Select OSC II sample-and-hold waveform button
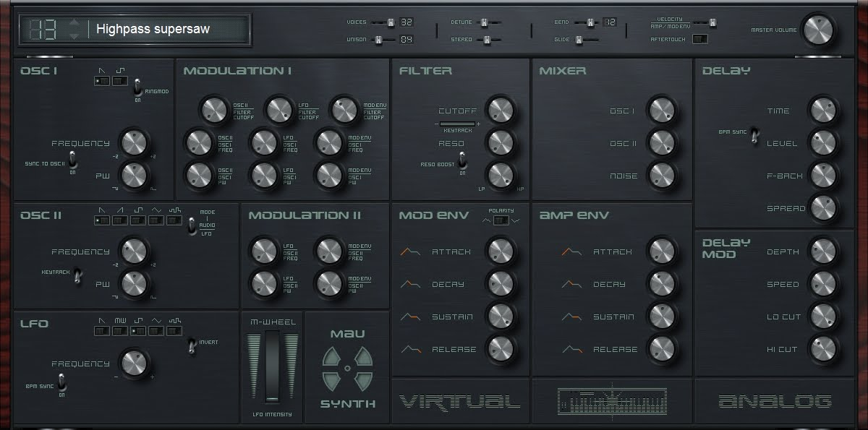The width and height of the screenshot is (868, 430). pos(174,220)
